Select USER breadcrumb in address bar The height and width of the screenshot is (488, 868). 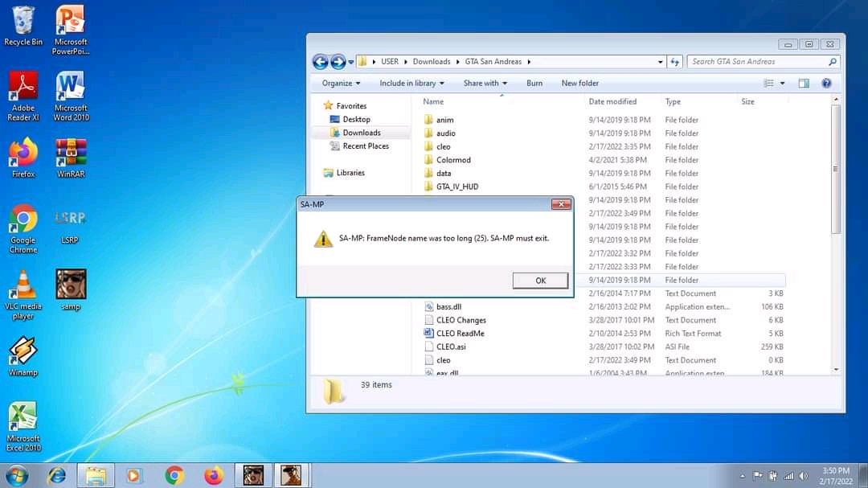pyautogui.click(x=390, y=61)
